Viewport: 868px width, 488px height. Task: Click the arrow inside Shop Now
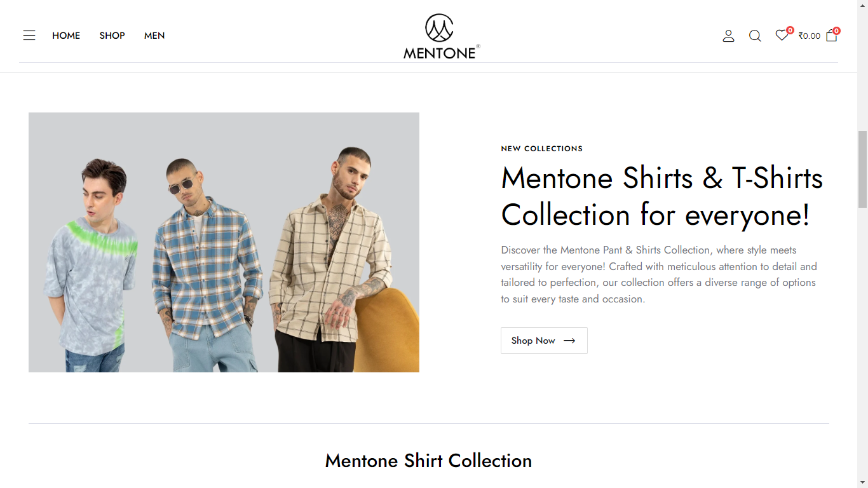tap(569, 341)
